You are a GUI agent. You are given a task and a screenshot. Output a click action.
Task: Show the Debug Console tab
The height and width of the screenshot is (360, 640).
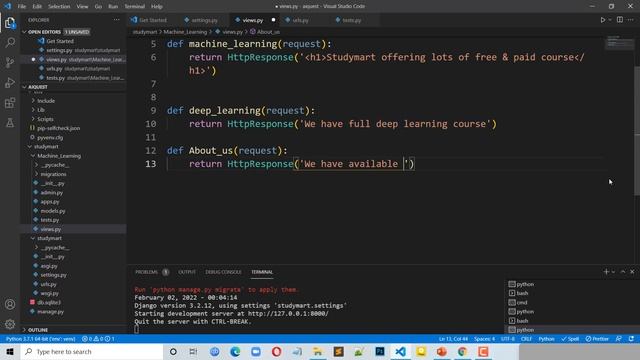tap(223, 272)
